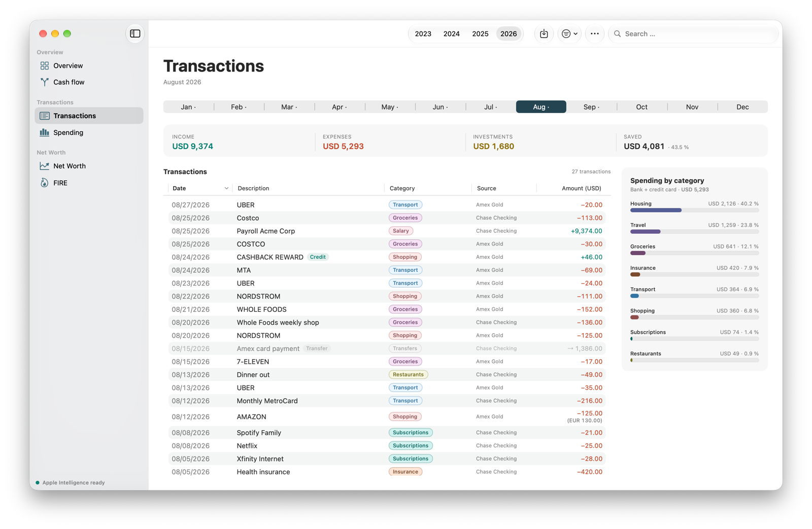Switch to year 2023
The width and height of the screenshot is (812, 529).
423,34
